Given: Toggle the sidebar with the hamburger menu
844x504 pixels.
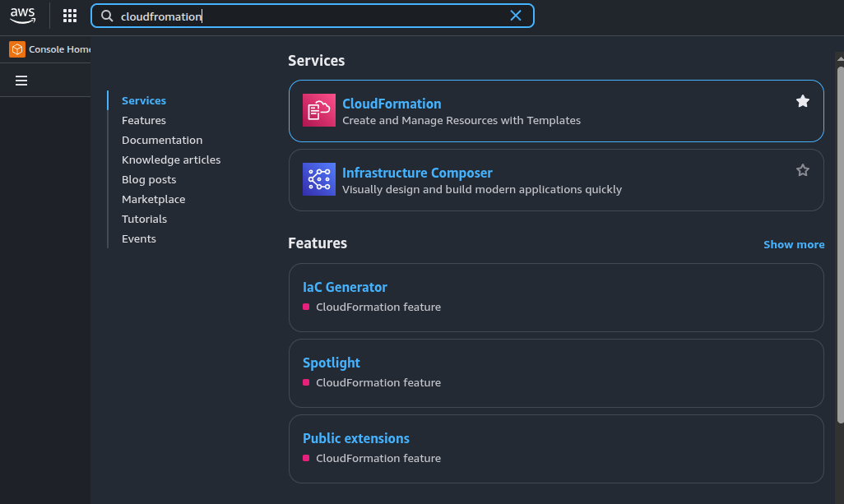Looking at the screenshot, I should [x=21, y=80].
